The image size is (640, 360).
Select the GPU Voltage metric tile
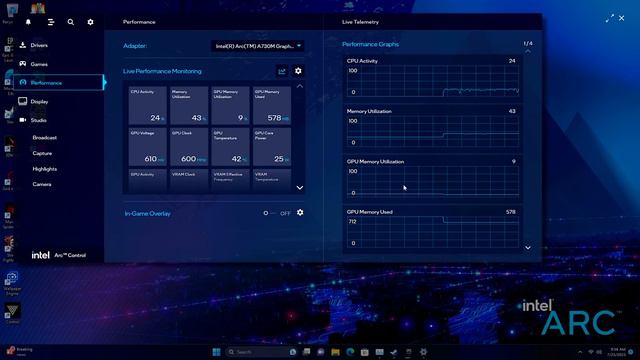(147, 147)
